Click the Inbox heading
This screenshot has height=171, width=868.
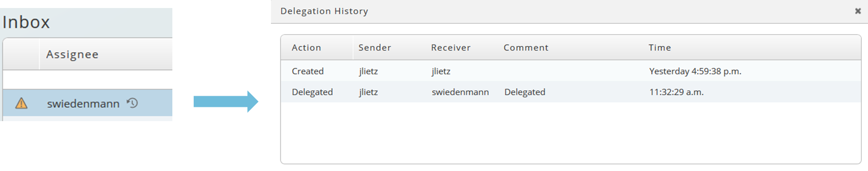tap(26, 22)
